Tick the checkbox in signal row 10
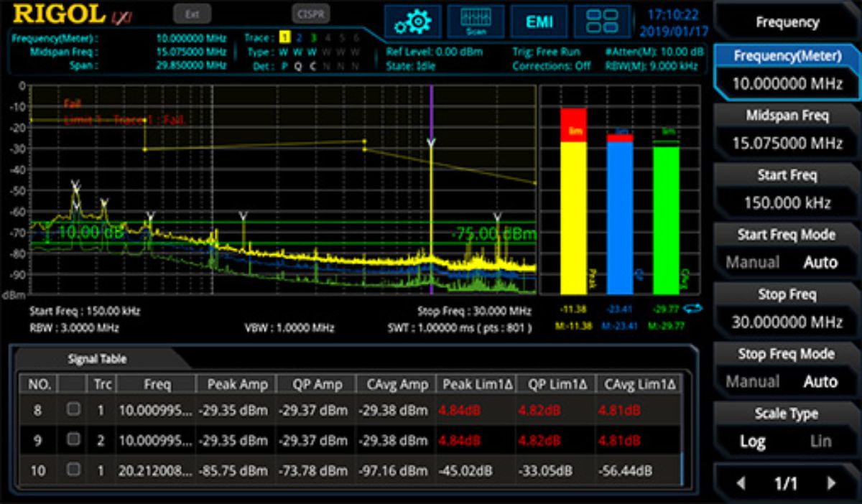Image resolution: width=862 pixels, height=504 pixels. click(73, 470)
